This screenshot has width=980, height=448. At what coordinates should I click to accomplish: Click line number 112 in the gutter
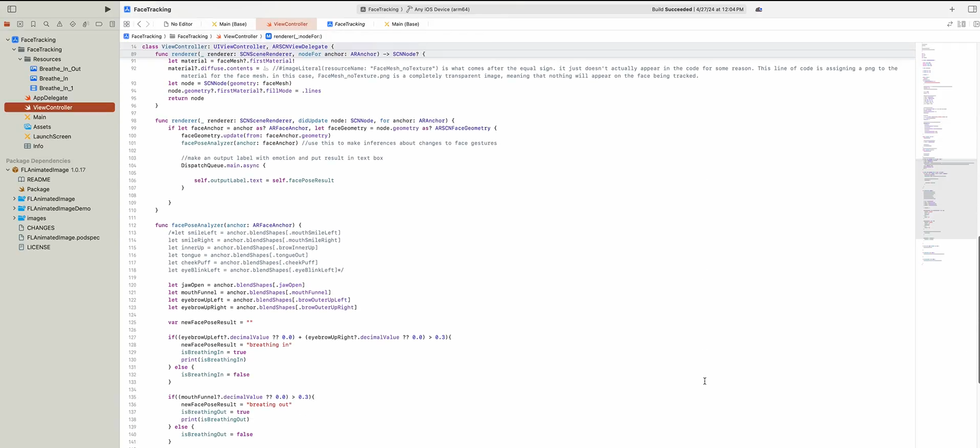pos(132,225)
